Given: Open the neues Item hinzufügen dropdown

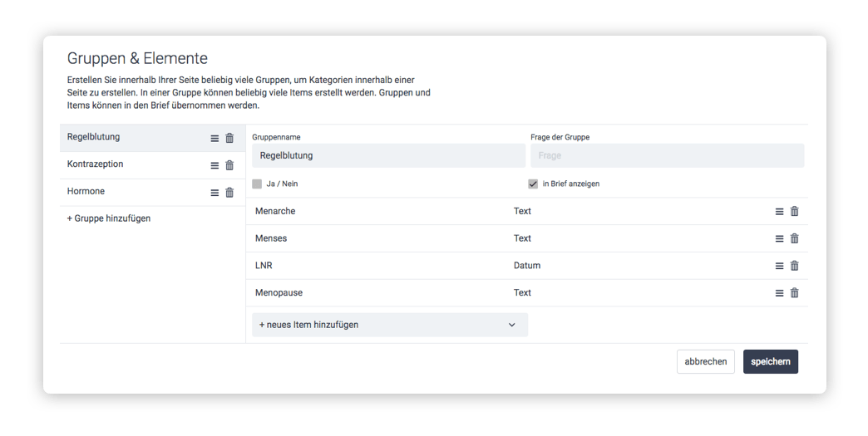Looking at the screenshot, I should coord(390,325).
